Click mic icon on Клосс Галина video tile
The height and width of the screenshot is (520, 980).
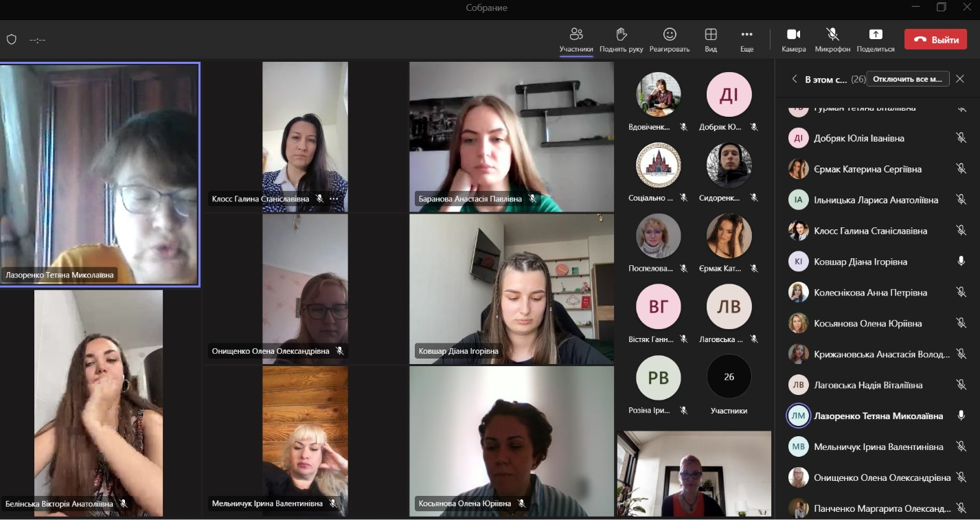point(319,199)
